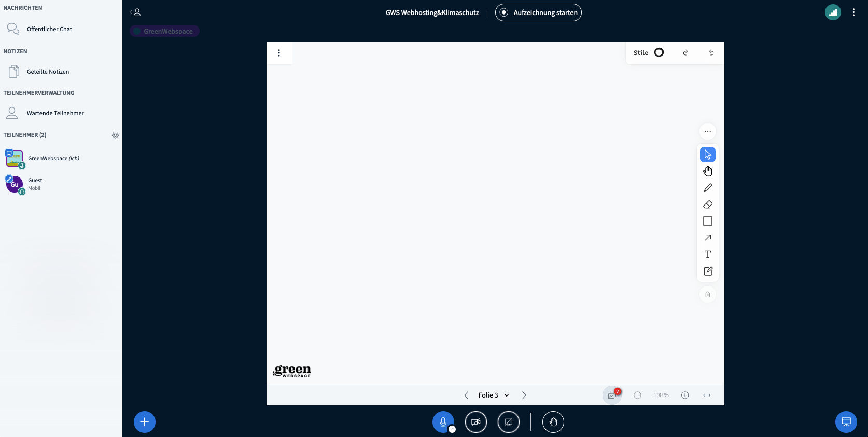
Task: Go to previous slide
Action: click(x=466, y=395)
